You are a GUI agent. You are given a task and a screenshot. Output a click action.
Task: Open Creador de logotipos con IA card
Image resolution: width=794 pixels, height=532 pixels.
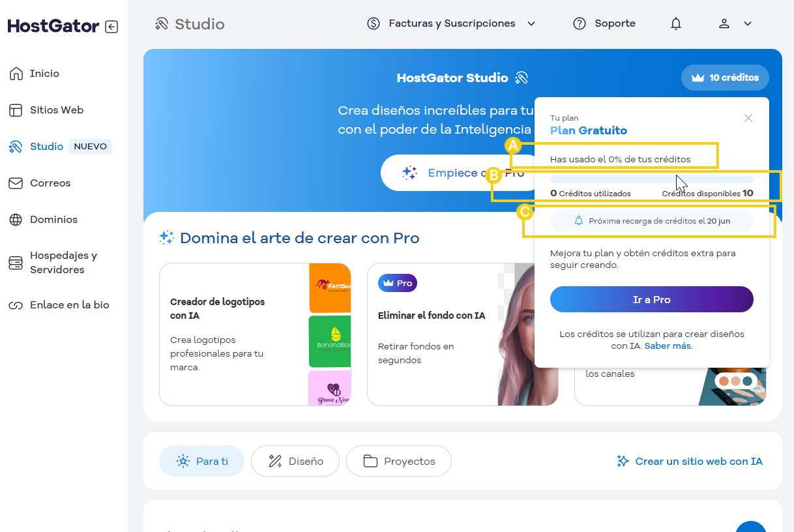[x=255, y=334]
